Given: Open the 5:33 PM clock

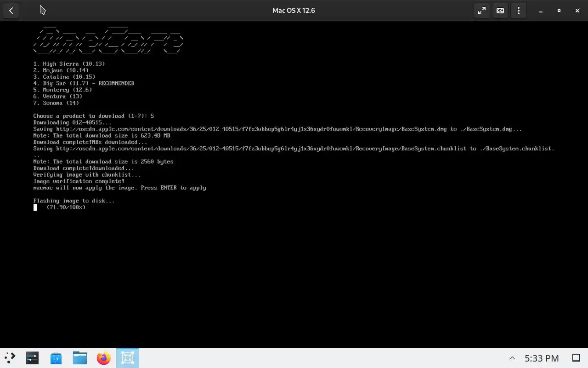Looking at the screenshot, I should pyautogui.click(x=542, y=358).
